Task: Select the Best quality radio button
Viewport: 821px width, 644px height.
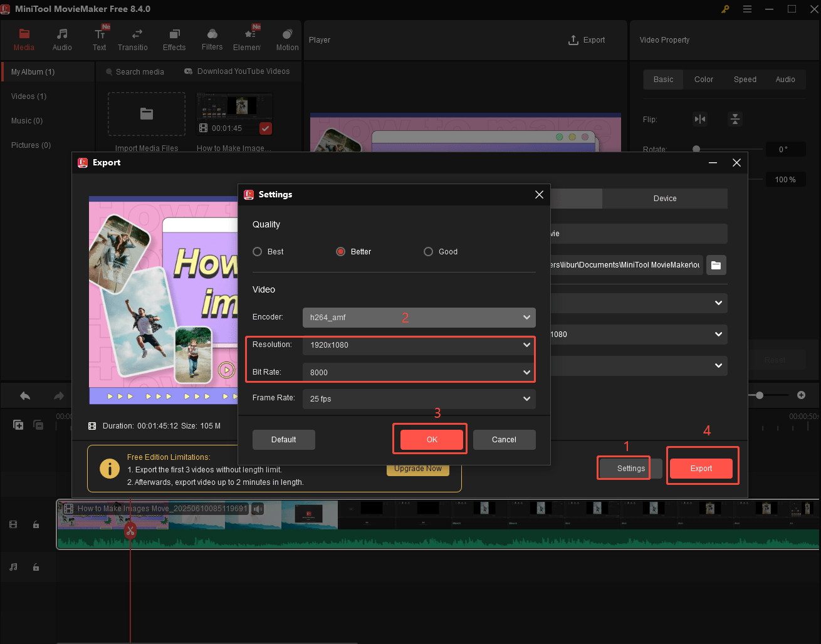Action: click(257, 251)
